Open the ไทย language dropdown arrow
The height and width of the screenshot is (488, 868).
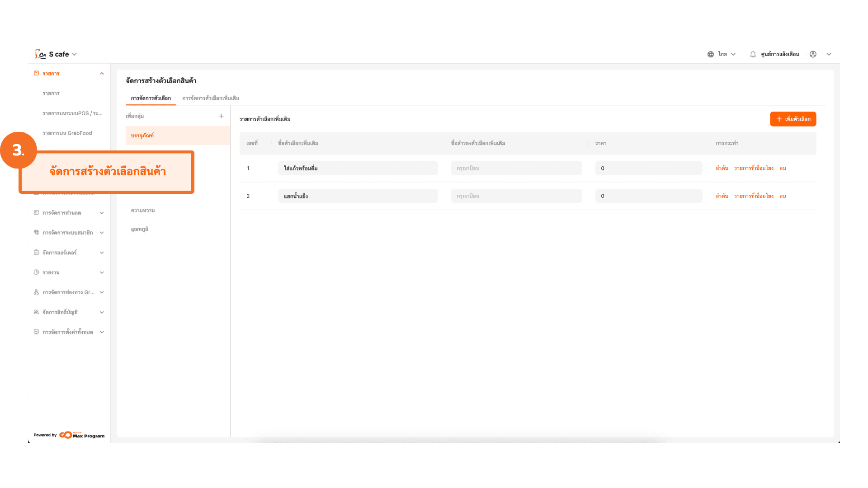coord(733,54)
